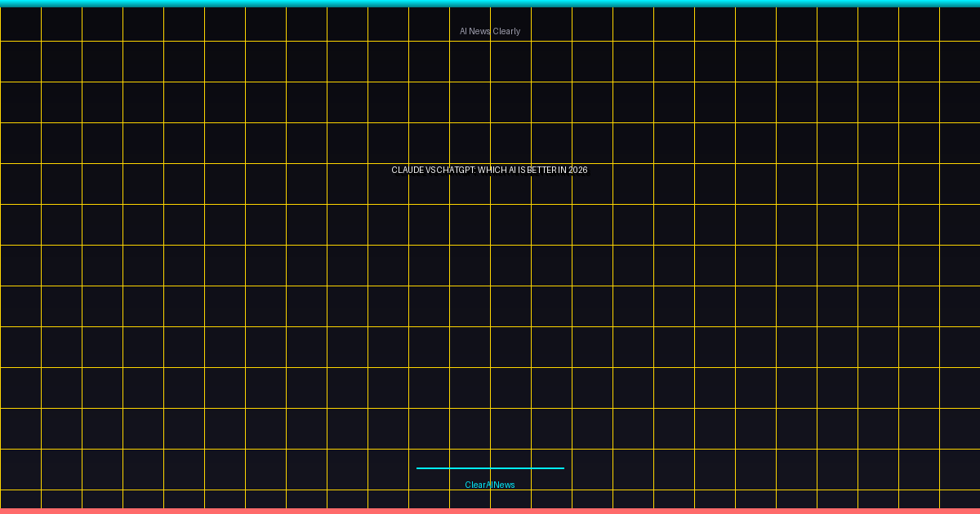Click the "AI" text in the top header
The height and width of the screenshot is (514, 980).
point(463,31)
